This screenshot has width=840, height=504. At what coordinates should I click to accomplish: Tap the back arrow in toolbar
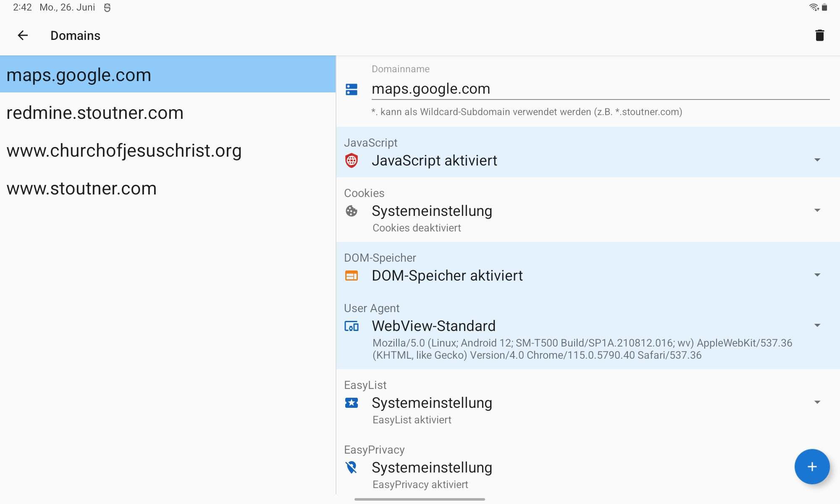click(23, 36)
